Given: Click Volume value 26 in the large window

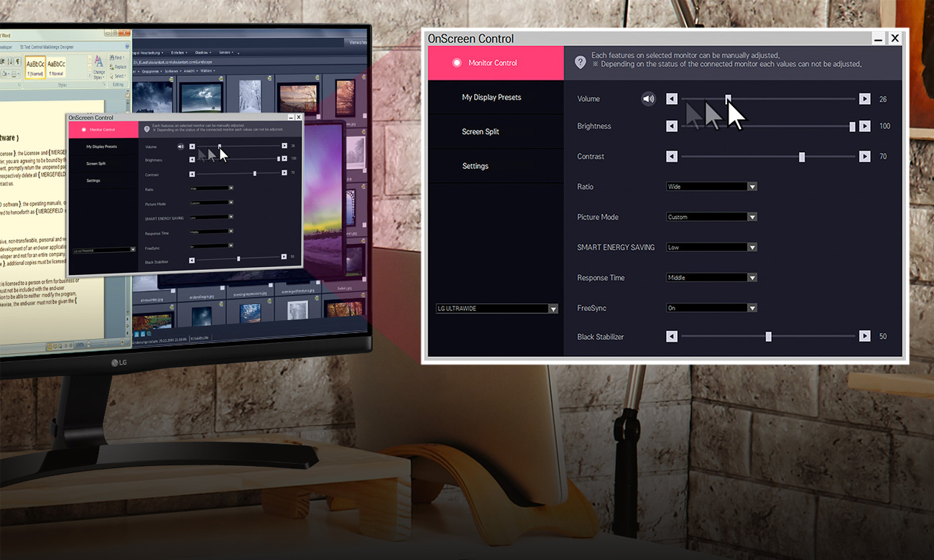Looking at the screenshot, I should 883,99.
